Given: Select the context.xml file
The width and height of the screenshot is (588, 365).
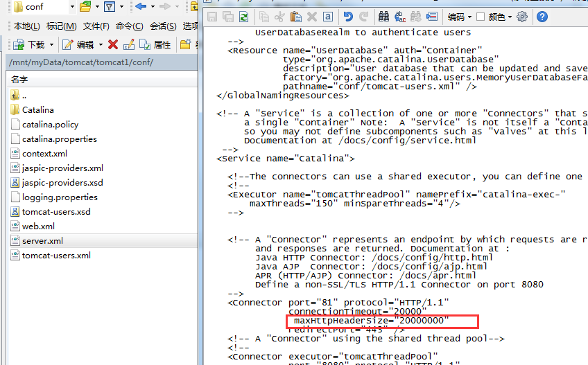Looking at the screenshot, I should coord(39,154).
